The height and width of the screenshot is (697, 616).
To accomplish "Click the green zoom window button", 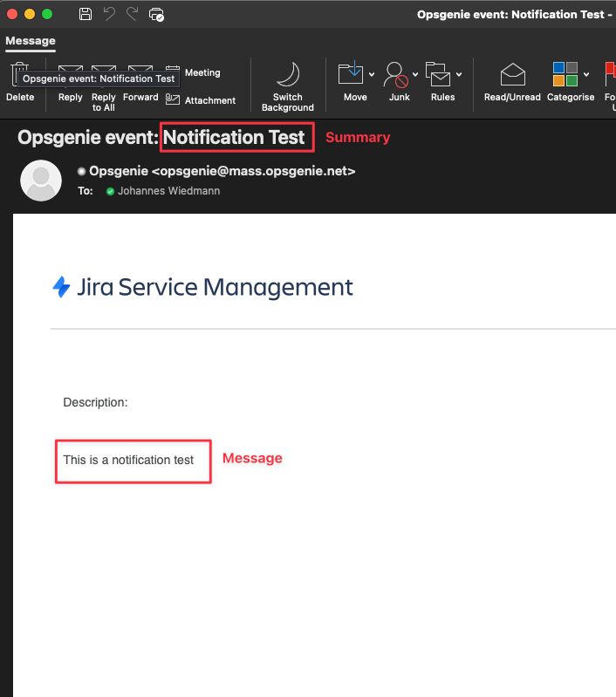I will 47,14.
